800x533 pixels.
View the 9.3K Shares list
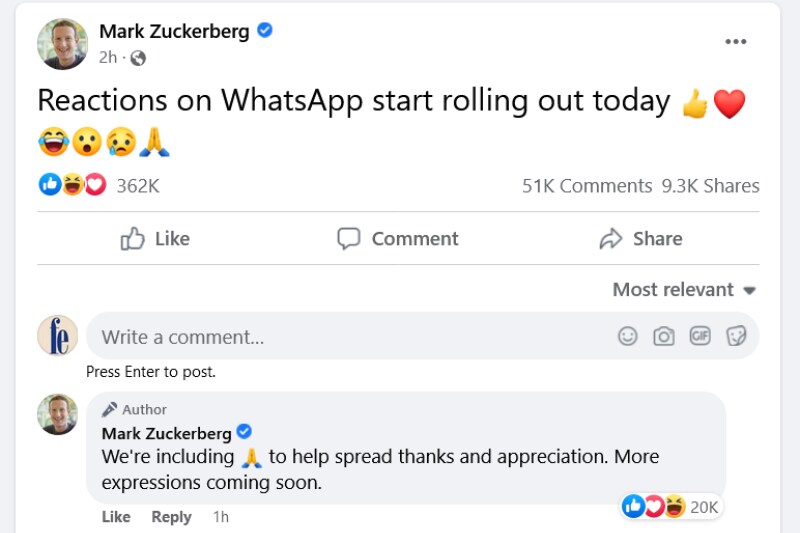710,186
